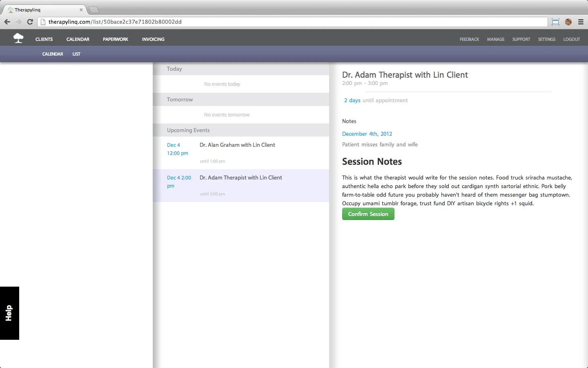588x368 pixels.
Task: Switch to the List sub-tab
Action: click(76, 54)
